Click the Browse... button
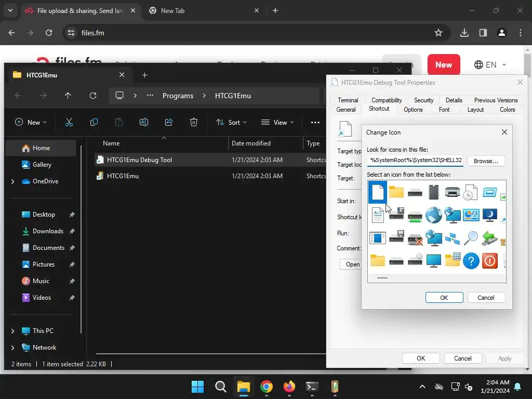The image size is (532, 399). [486, 161]
